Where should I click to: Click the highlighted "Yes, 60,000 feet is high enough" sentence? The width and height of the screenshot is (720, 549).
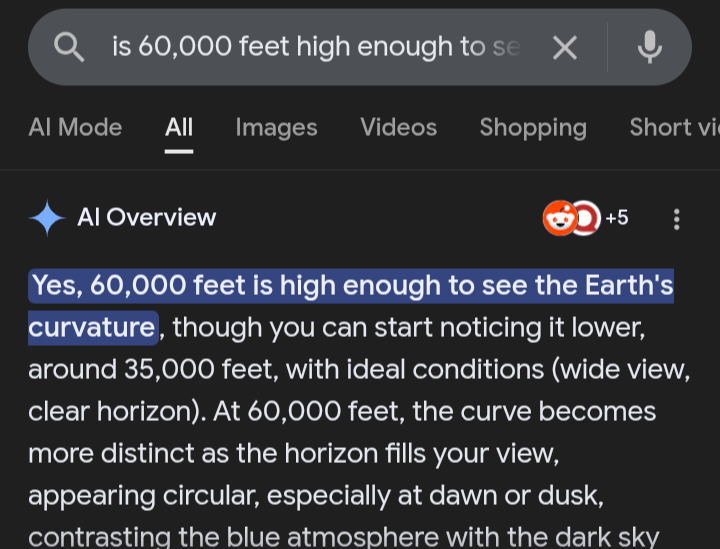[x=351, y=306]
